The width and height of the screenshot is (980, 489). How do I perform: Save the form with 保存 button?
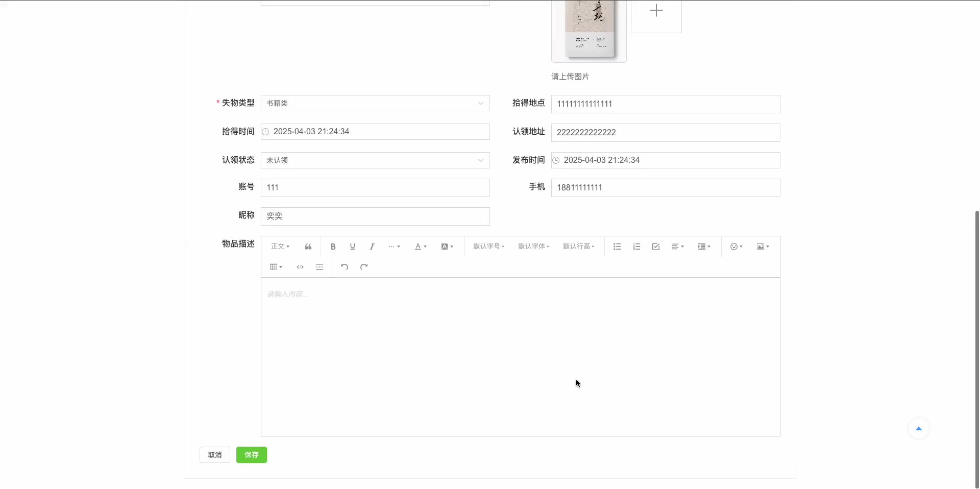252,455
